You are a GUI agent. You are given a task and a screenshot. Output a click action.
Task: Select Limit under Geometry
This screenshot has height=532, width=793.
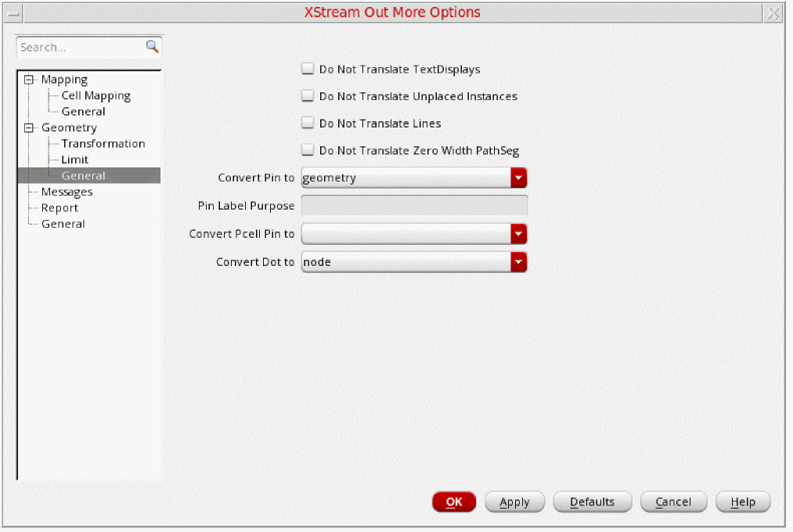tap(75, 160)
